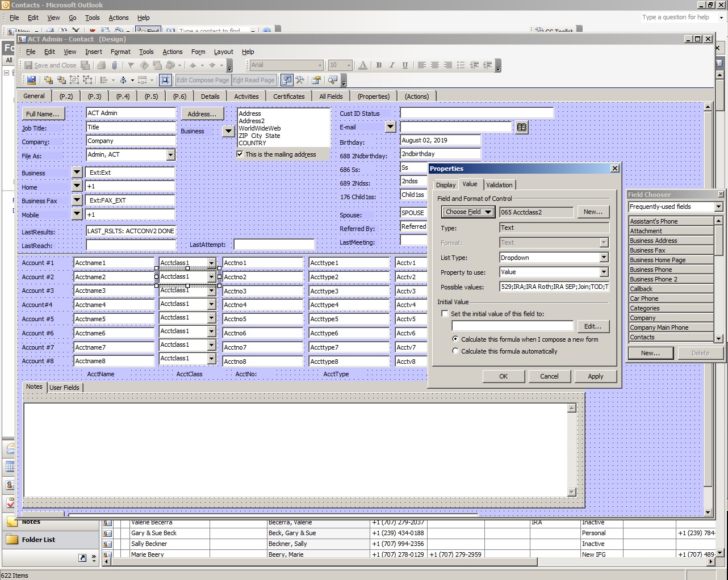The height and width of the screenshot is (580, 728).
Task: Open the E-mail type dropdown arrow
Action: click(x=390, y=127)
